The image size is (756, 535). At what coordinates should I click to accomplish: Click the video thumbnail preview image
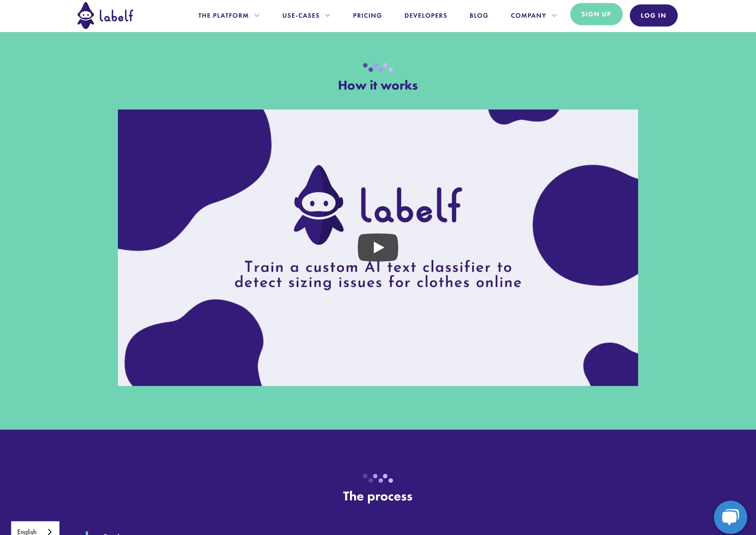pos(378,247)
